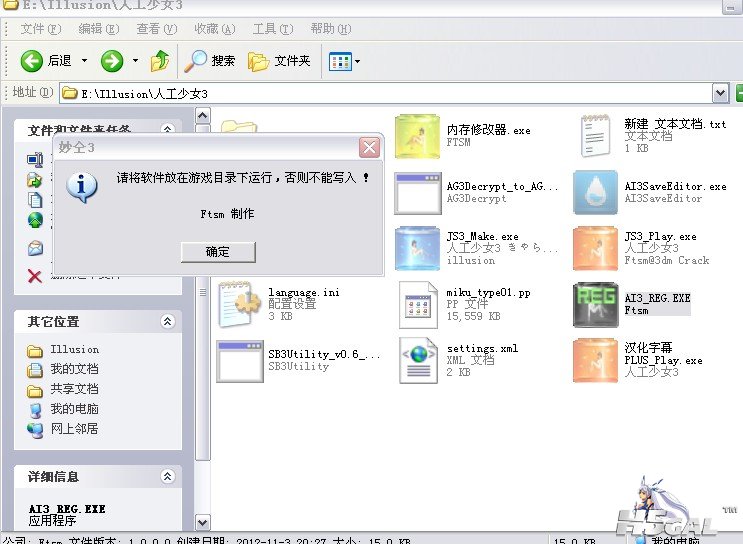The image size is (743, 544).
Task: Click the 确定 button in dialog
Action: pos(218,252)
